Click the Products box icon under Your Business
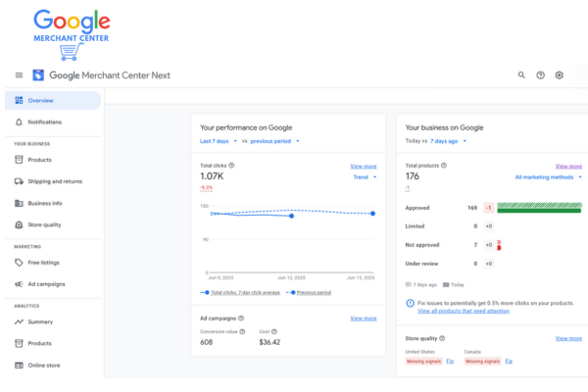Image resolution: width=588 pixels, height=392 pixels. (x=19, y=160)
